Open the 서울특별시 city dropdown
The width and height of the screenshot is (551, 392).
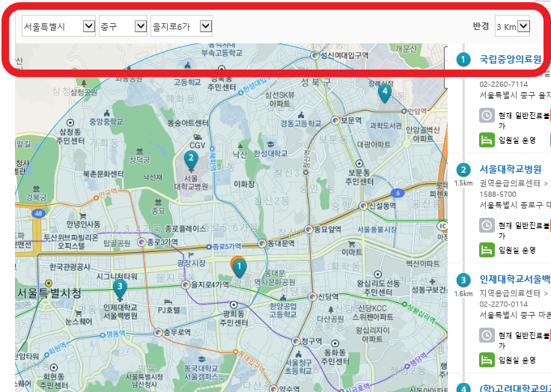[58, 26]
